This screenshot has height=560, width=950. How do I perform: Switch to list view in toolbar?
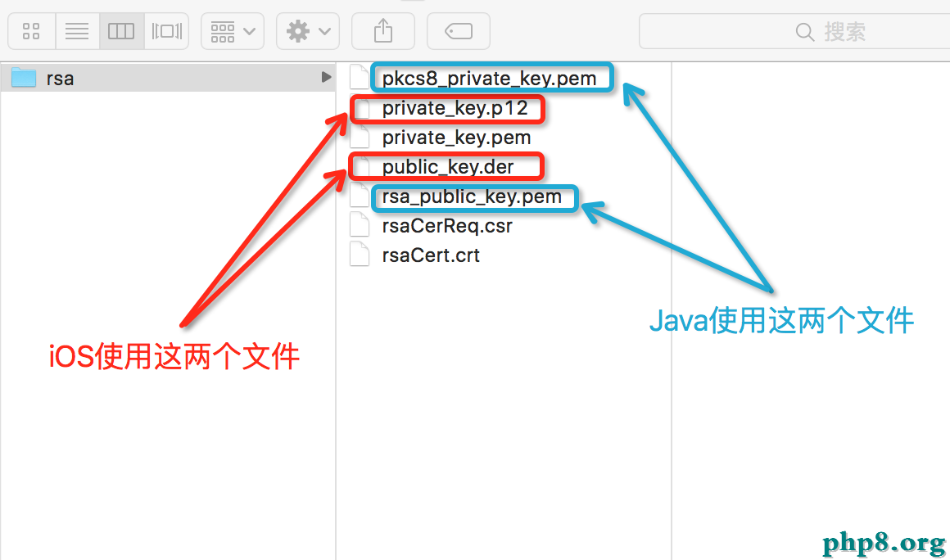click(x=77, y=32)
